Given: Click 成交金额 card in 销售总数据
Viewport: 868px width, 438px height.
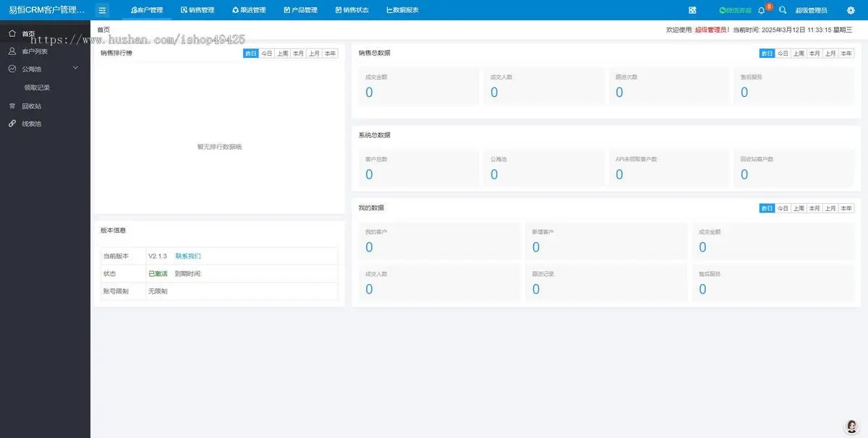Looking at the screenshot, I should (418, 86).
